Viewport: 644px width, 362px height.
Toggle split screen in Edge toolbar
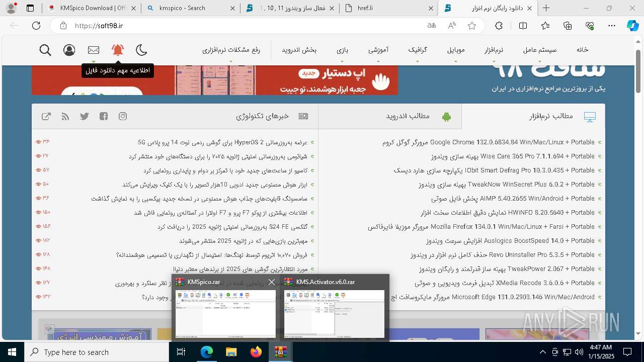[523, 26]
